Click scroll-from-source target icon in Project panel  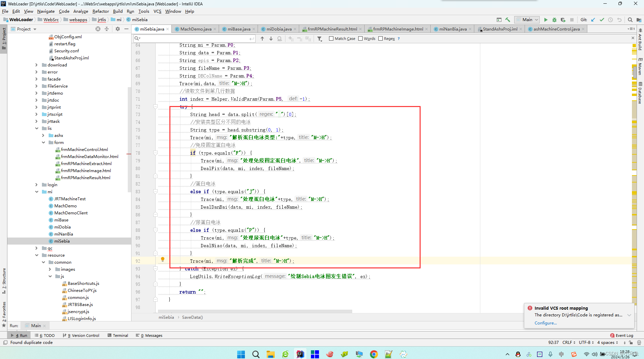coord(98,29)
